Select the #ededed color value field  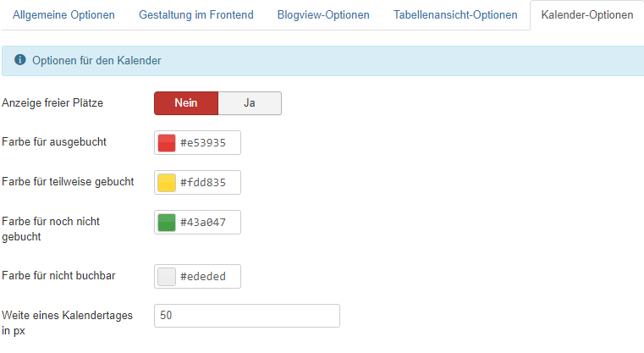coord(208,276)
